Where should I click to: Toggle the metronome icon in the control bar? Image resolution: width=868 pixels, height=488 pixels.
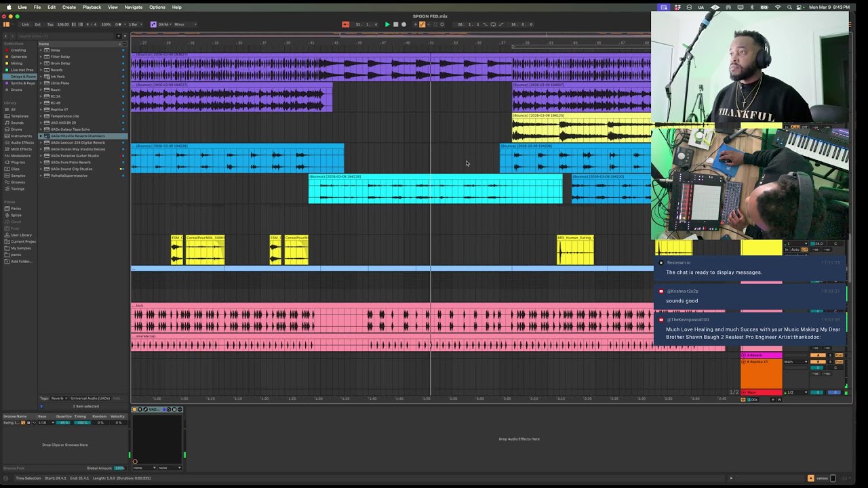(x=119, y=24)
